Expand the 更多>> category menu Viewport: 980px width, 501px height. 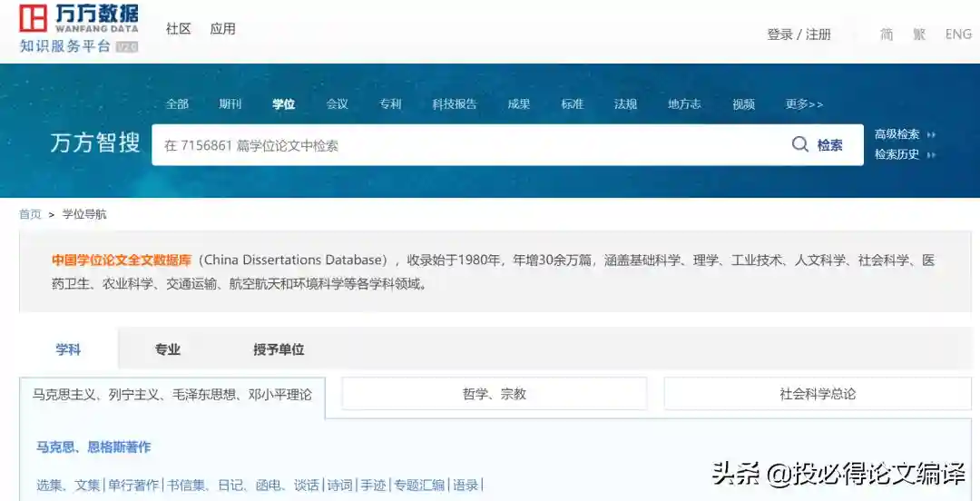[x=804, y=104]
